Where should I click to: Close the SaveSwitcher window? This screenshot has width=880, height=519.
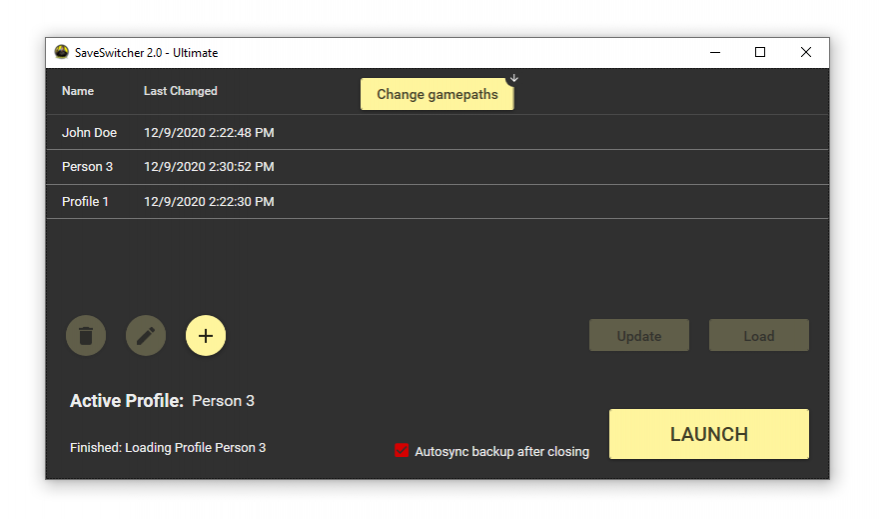[806, 53]
